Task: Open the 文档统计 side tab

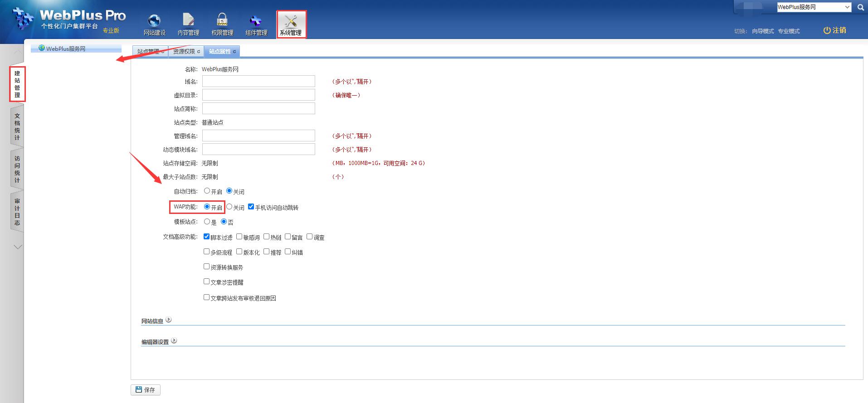Action: pos(17,127)
